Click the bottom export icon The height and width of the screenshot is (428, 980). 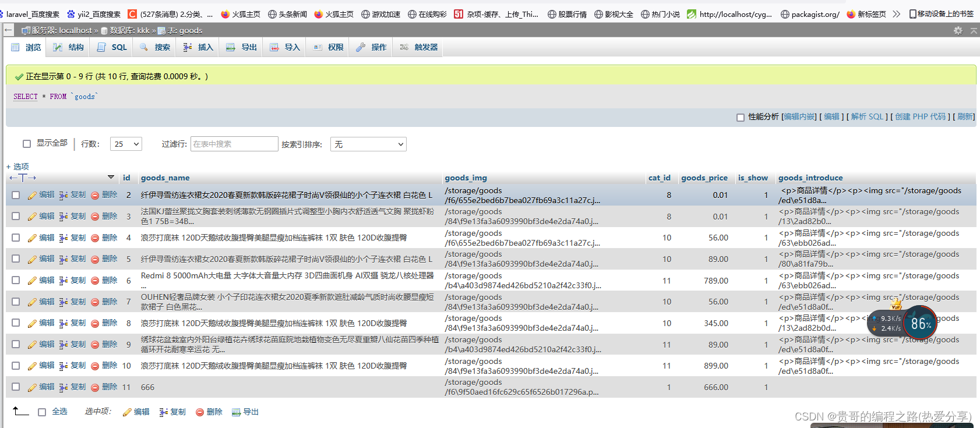(236, 412)
